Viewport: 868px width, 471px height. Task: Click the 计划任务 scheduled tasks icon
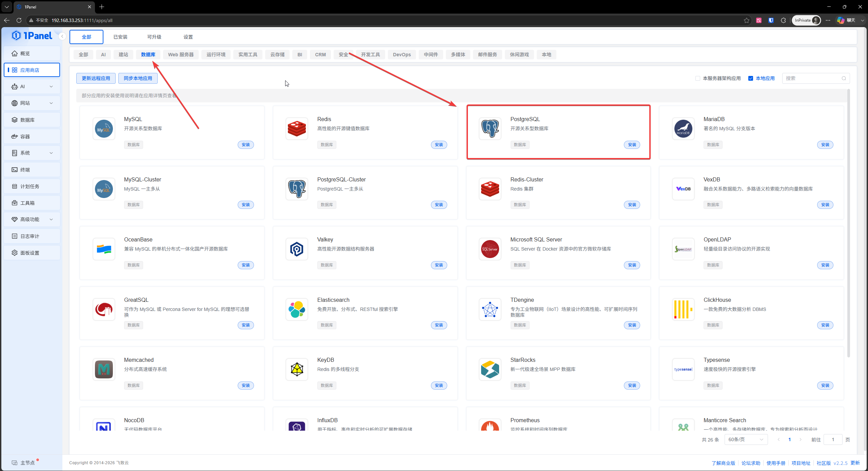(x=15, y=187)
